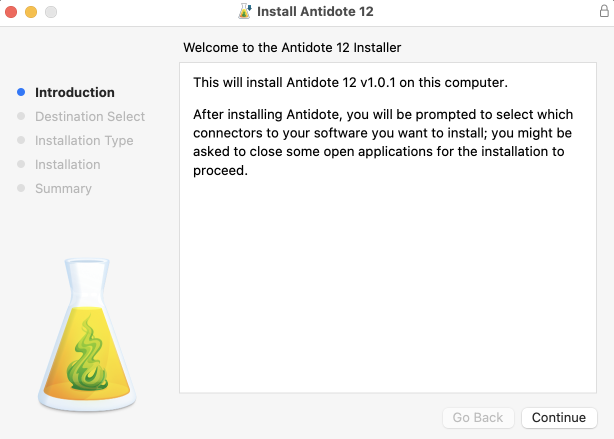Click the large yellow flask logo
Viewport: 614px width, 439px height.
[85, 334]
